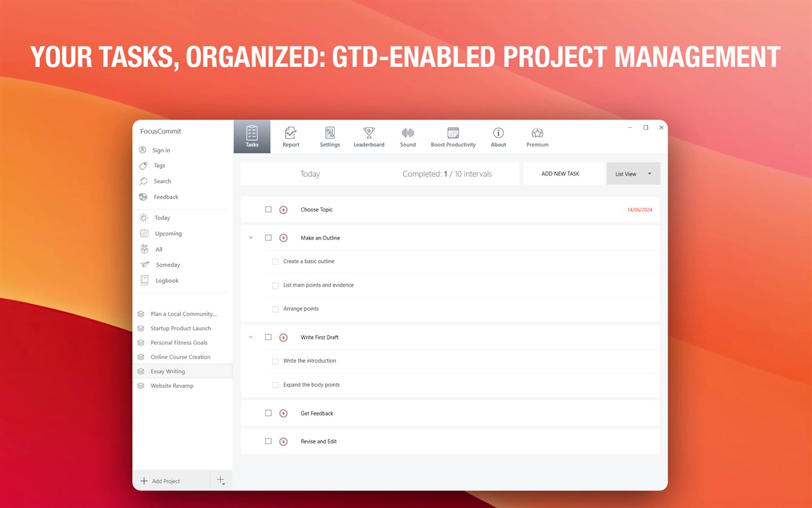
Task: Open the Sound options
Action: click(408, 136)
